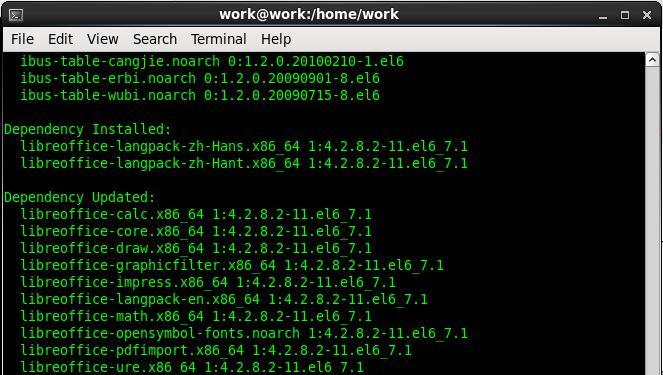Click the libreoffice-opensymbol-fonts.noarch line

point(244,333)
